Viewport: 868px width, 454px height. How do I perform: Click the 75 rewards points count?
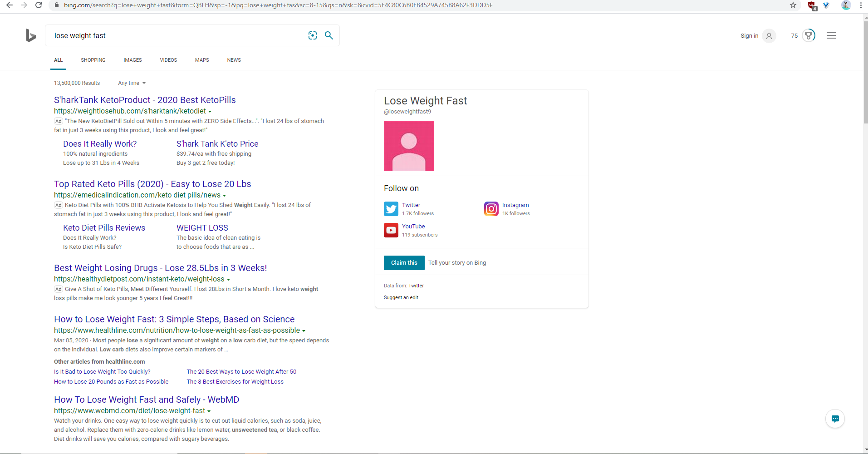click(x=794, y=35)
